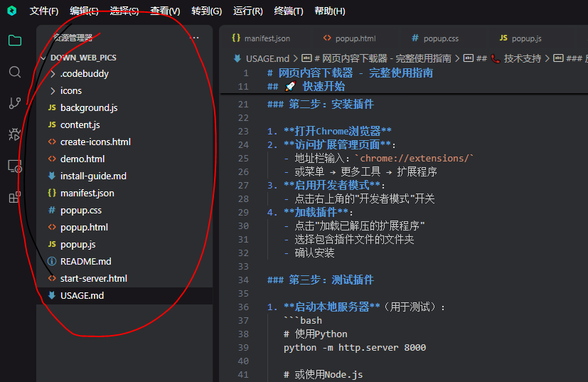This screenshot has height=382, width=588.
Task: Open create-icons.html from the file tree
Action: [x=95, y=142]
